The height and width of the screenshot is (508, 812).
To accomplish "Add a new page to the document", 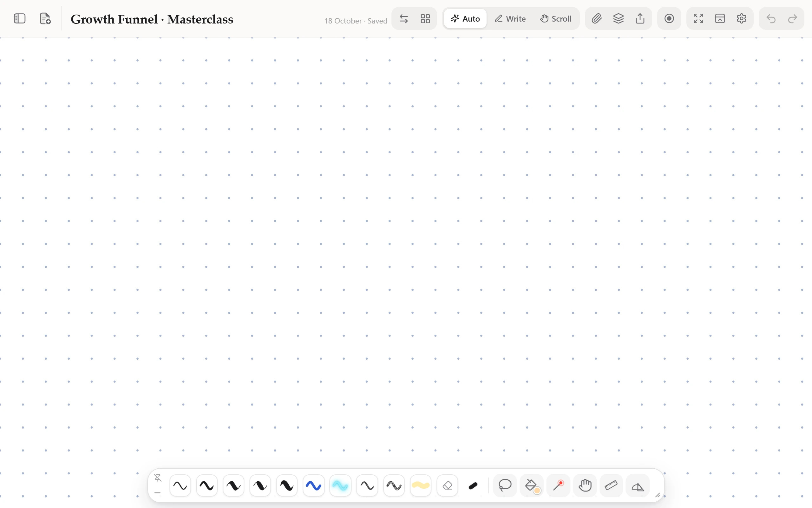I will click(x=45, y=18).
